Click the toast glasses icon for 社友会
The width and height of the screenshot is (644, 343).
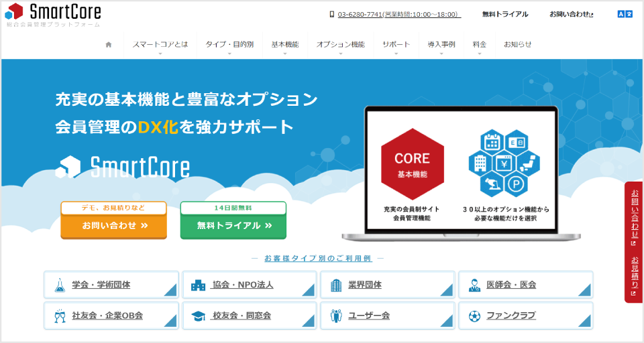pyautogui.click(x=60, y=316)
